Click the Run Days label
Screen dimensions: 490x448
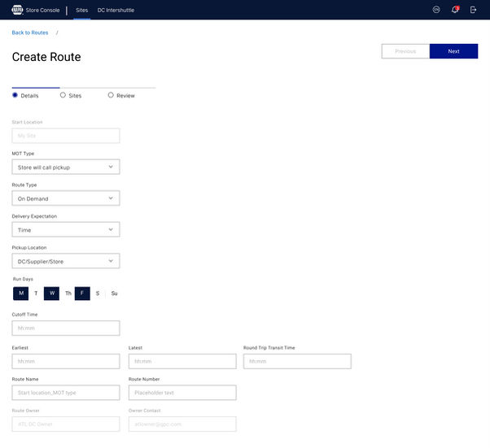click(x=23, y=279)
